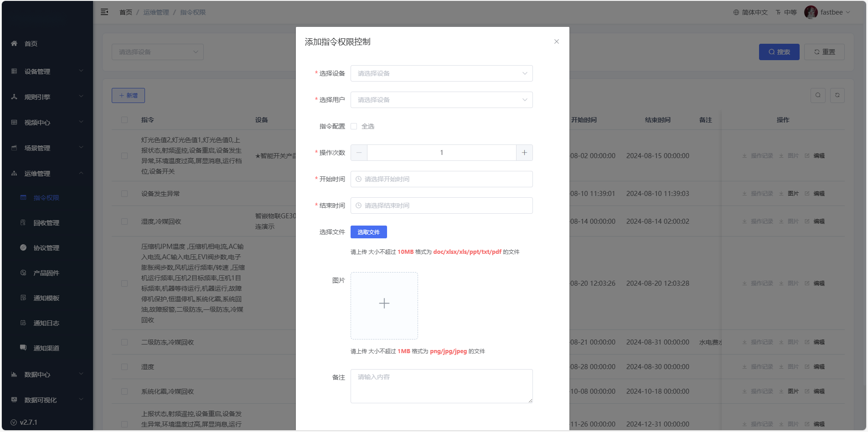Click the fastbee user avatar
This screenshot has height=432, width=868.
[x=811, y=12]
